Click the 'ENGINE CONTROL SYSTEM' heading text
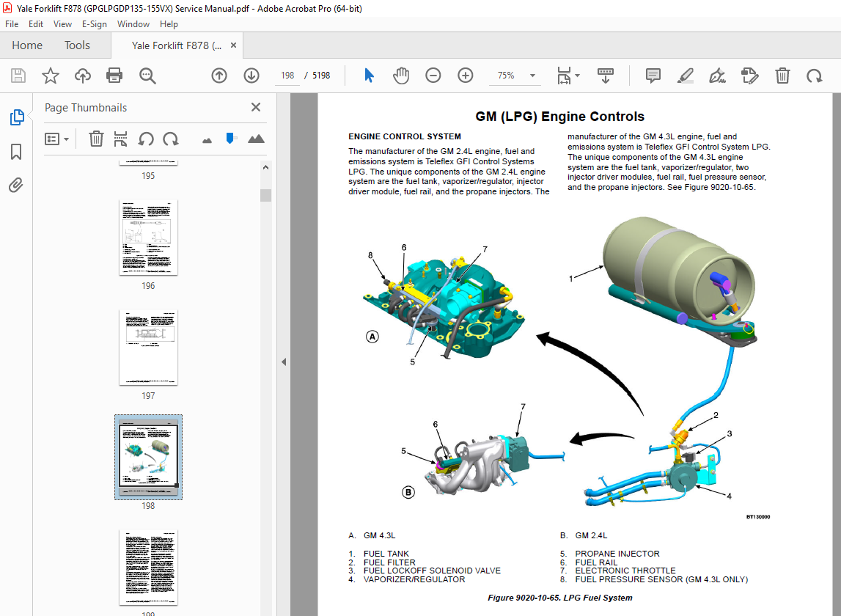 pos(405,136)
